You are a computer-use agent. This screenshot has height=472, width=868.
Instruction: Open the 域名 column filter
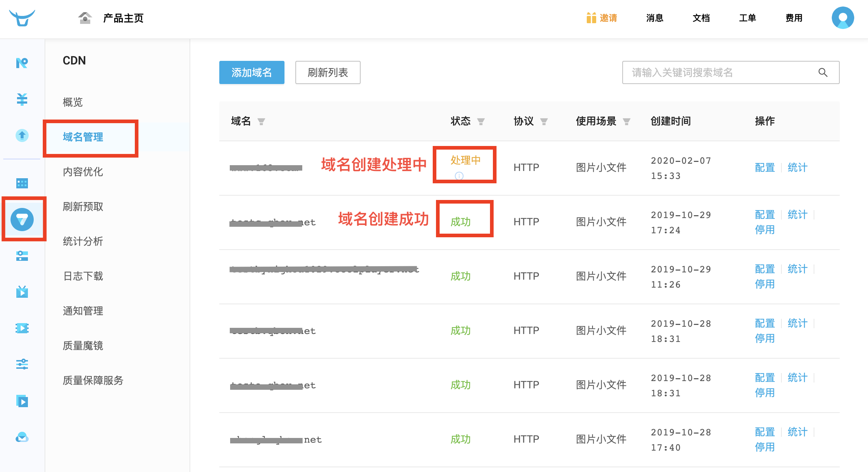tap(262, 122)
